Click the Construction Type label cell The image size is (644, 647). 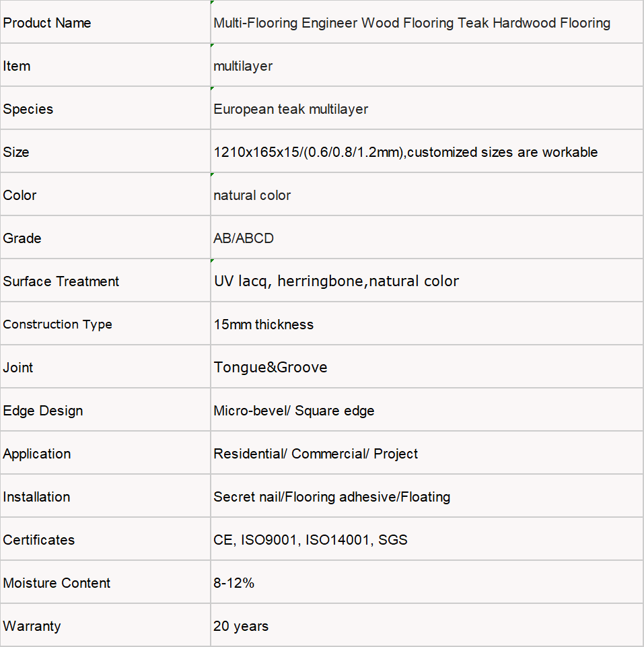(x=105, y=324)
